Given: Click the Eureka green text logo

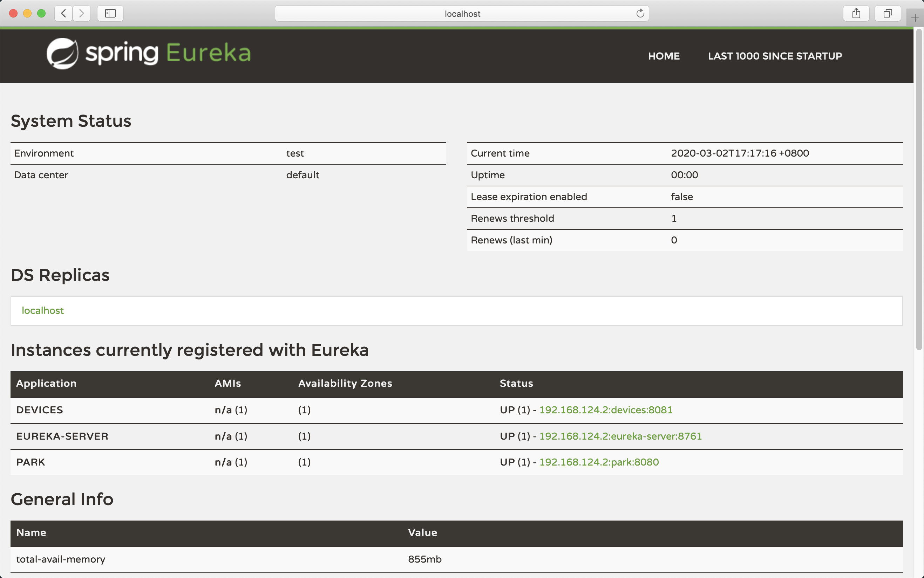Looking at the screenshot, I should (x=209, y=53).
